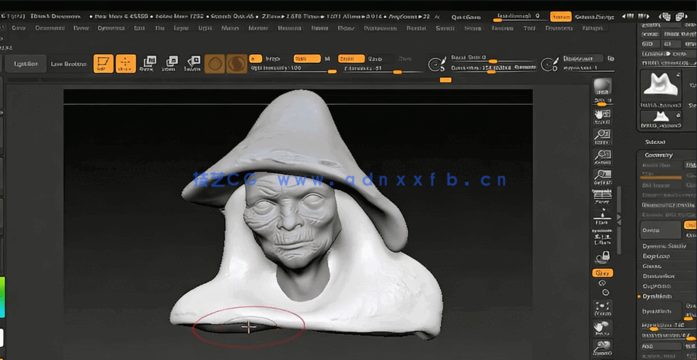Click the Actual size magnifier icon
This screenshot has width=697, height=360.
pos(602,157)
